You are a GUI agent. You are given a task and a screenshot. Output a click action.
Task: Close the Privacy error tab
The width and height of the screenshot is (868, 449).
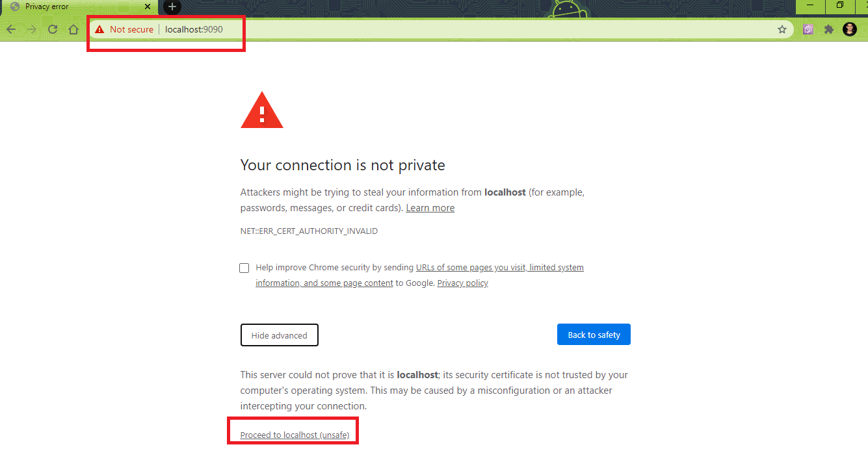pos(148,6)
